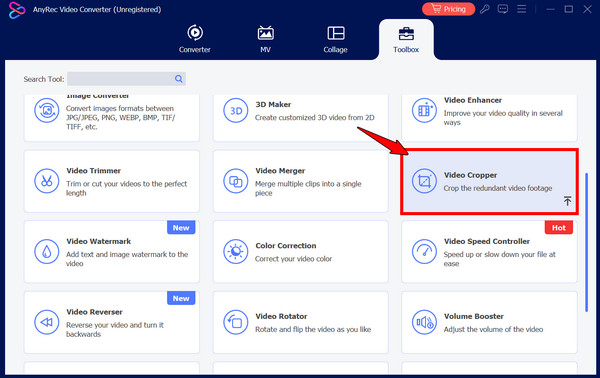Click the AnyRec app logo

click(16, 10)
